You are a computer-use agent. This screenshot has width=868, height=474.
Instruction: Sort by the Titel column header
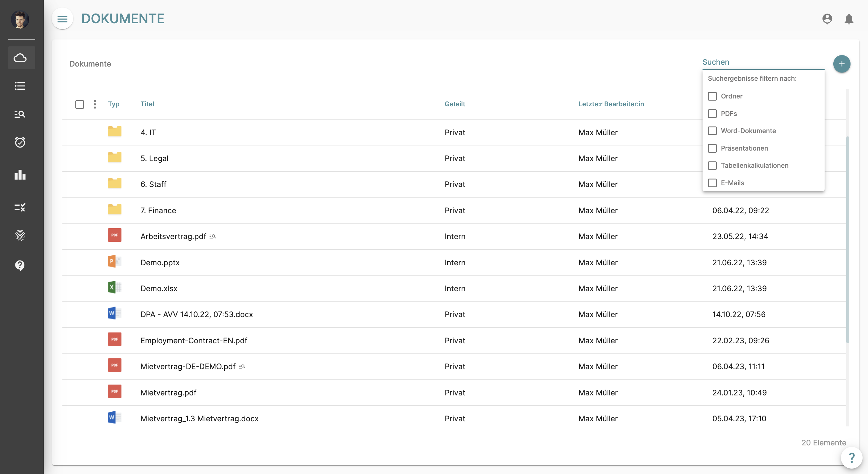[x=147, y=104]
